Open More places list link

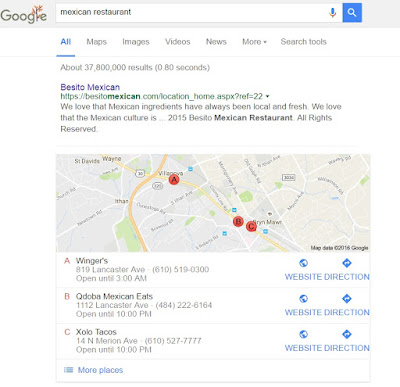click(x=100, y=370)
